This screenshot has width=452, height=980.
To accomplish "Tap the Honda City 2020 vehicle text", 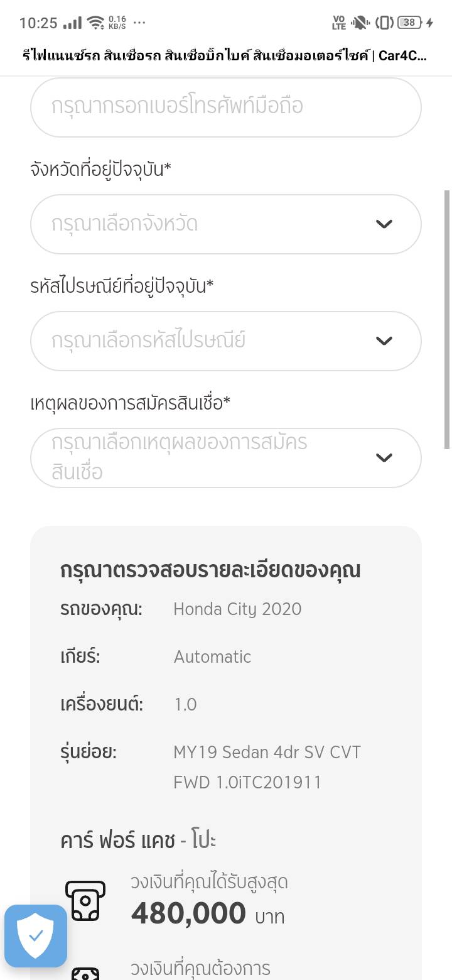I will coord(237,609).
